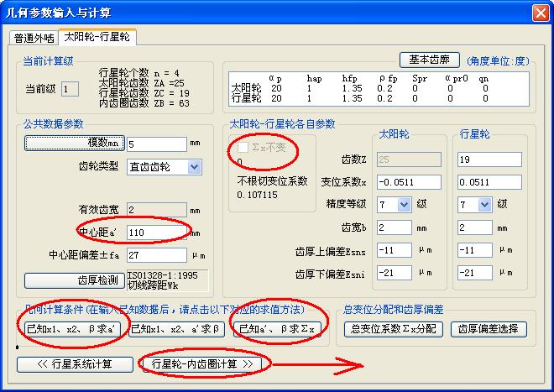This screenshot has width=554, height=392.
Task: Click the 齿厚偏差选择 button
Action: (489, 329)
